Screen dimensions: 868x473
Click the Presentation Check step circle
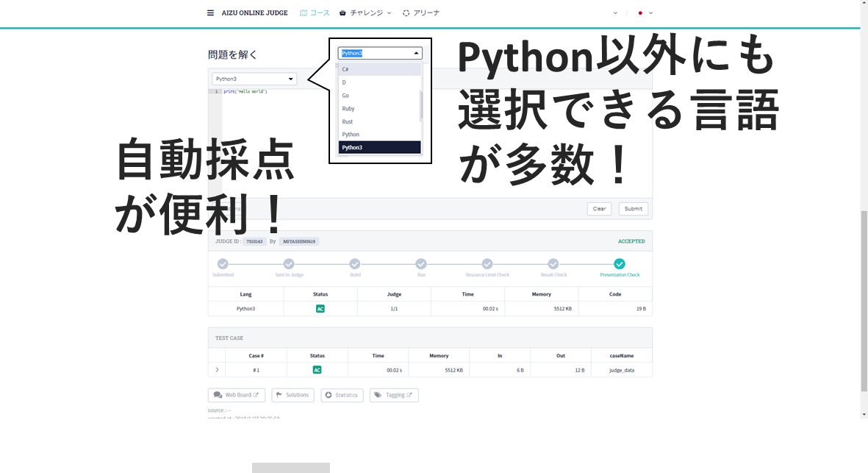tap(620, 263)
